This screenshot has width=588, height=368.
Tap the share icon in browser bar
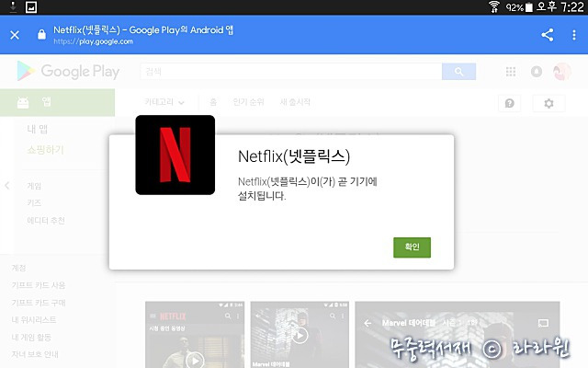tap(548, 35)
